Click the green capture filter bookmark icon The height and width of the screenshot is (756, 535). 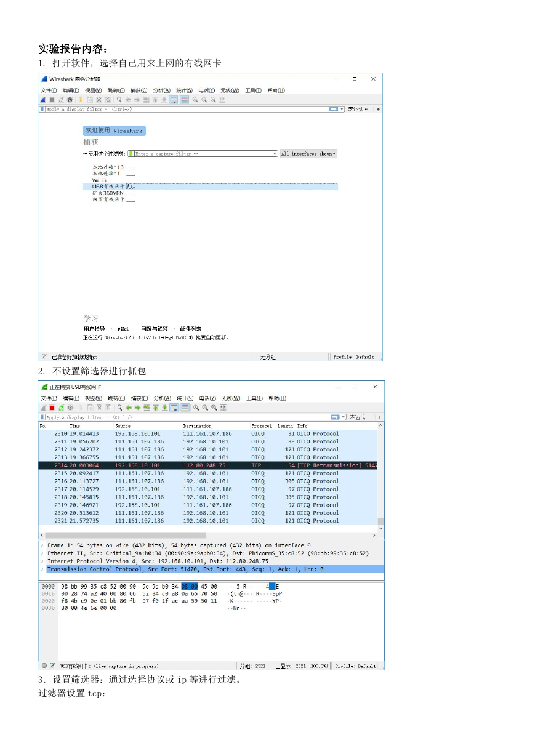tap(131, 154)
